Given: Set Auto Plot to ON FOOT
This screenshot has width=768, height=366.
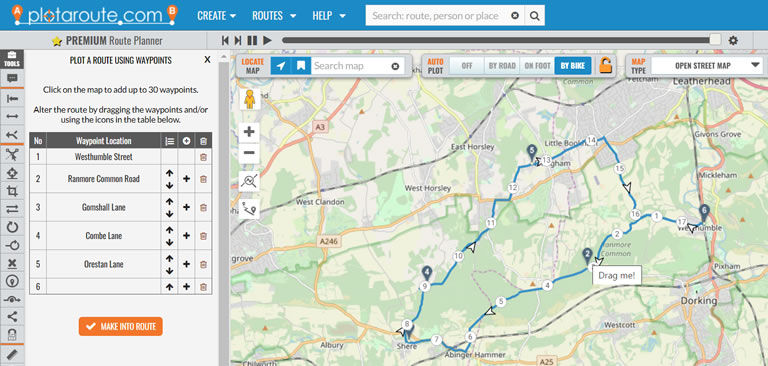Looking at the screenshot, I should pyautogui.click(x=537, y=66).
